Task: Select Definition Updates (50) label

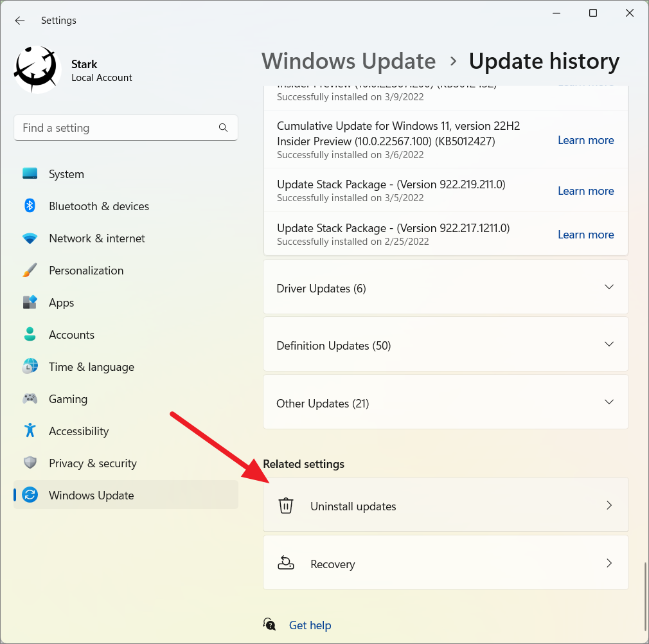Action: pyautogui.click(x=333, y=346)
